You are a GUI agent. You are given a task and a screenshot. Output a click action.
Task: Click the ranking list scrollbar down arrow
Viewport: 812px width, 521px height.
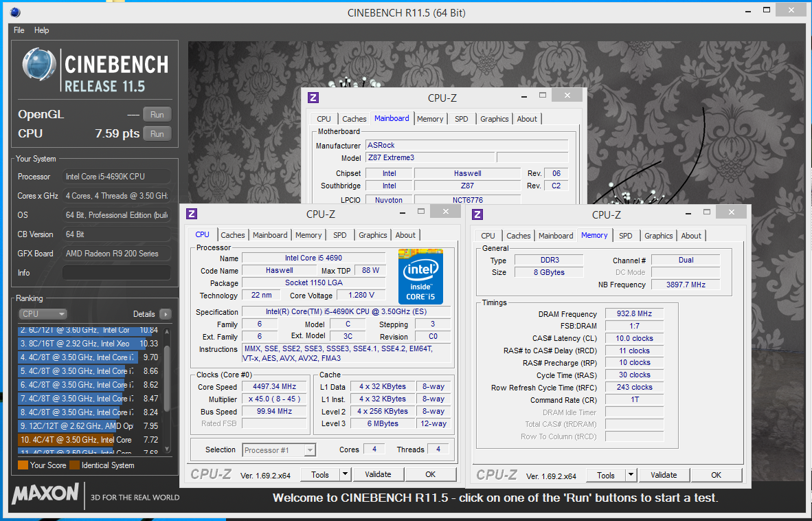pos(167,449)
